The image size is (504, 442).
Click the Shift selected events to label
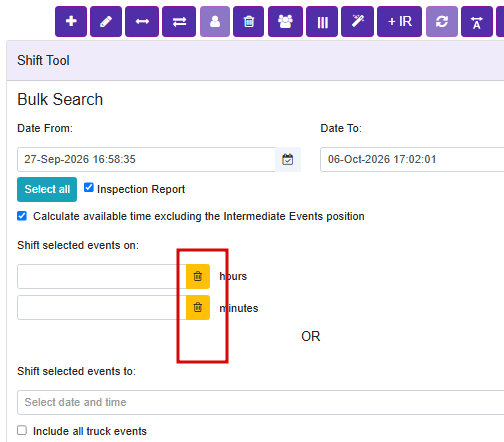point(77,371)
